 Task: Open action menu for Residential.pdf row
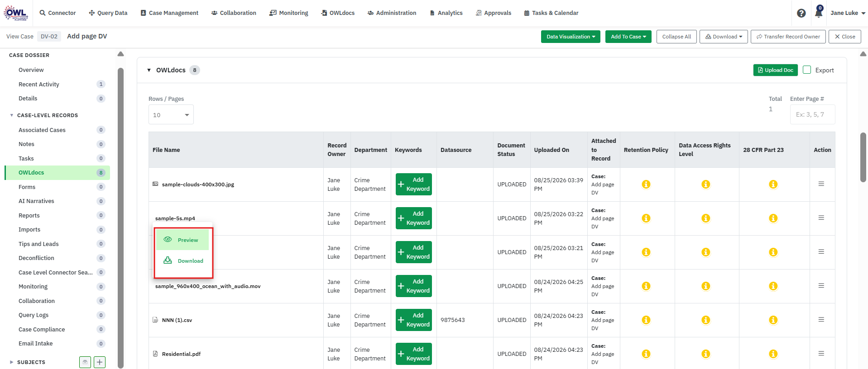click(821, 354)
